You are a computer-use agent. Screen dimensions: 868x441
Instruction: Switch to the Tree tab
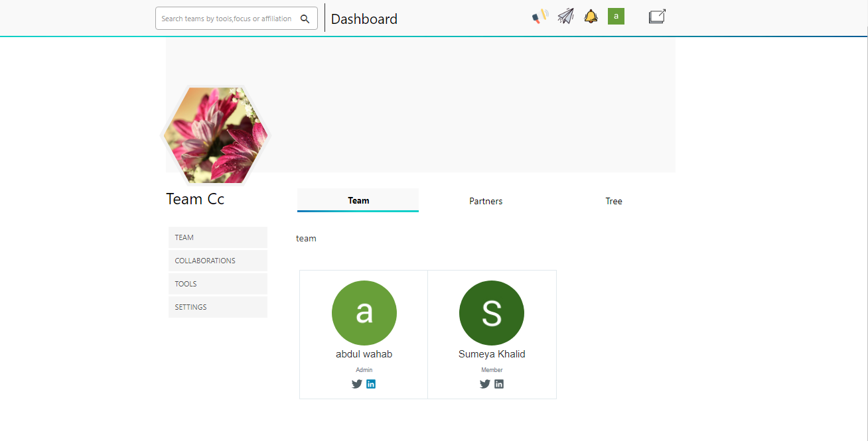coord(614,201)
